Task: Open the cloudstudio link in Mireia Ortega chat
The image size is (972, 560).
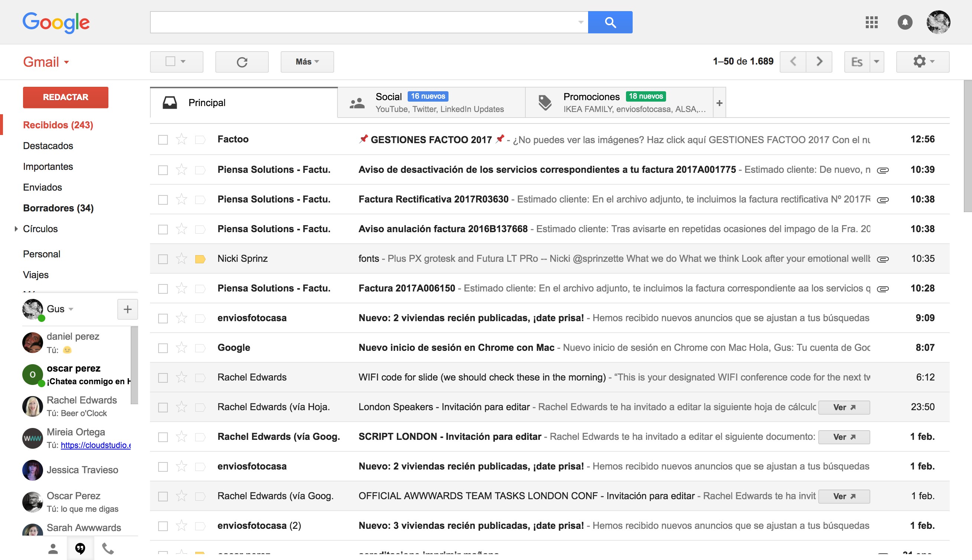Action: [95, 445]
